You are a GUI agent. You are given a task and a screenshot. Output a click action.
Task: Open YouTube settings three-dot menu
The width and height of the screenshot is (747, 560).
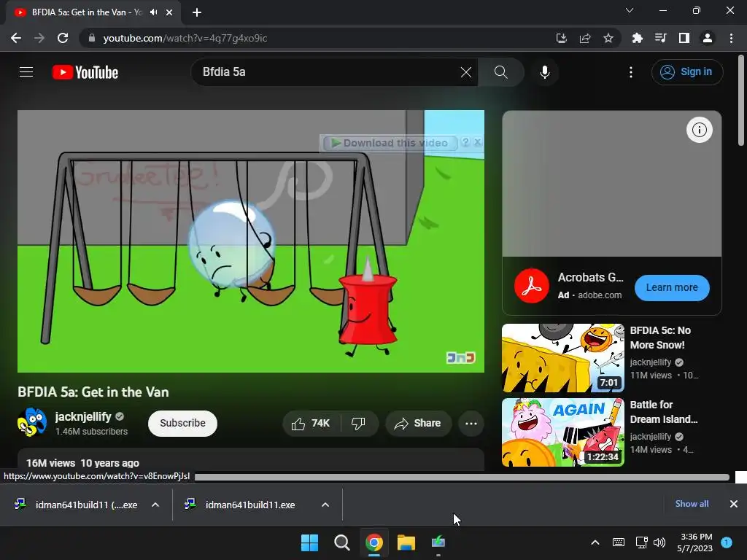coord(631,72)
